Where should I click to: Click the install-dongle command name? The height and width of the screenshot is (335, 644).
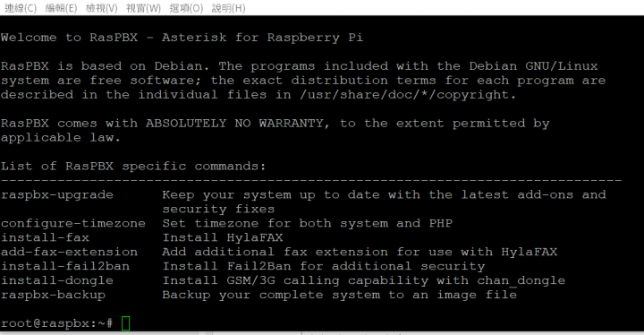tap(56, 280)
